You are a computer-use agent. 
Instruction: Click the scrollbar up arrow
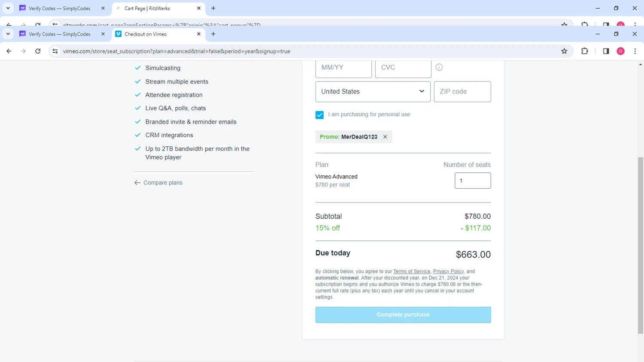pyautogui.click(x=641, y=64)
